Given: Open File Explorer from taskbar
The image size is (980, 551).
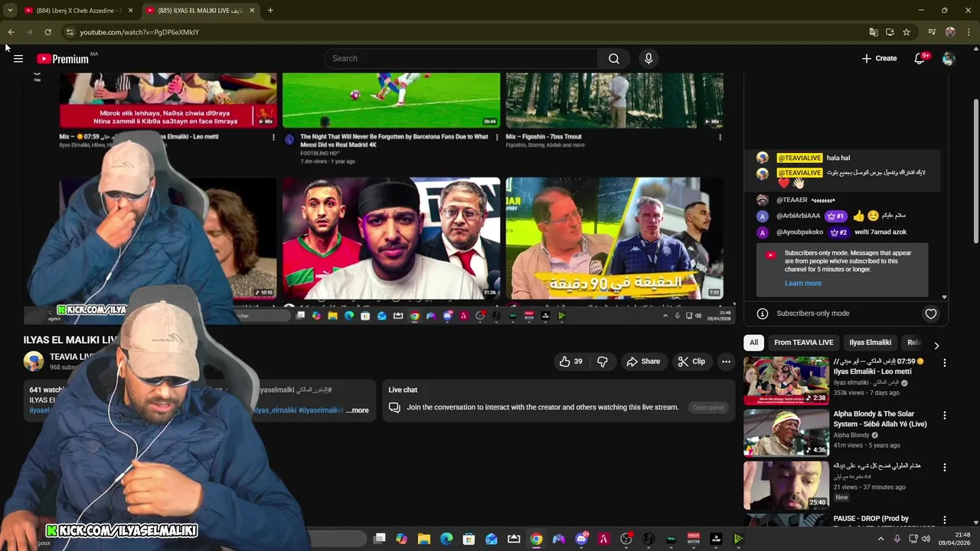Looking at the screenshot, I should 424,539.
